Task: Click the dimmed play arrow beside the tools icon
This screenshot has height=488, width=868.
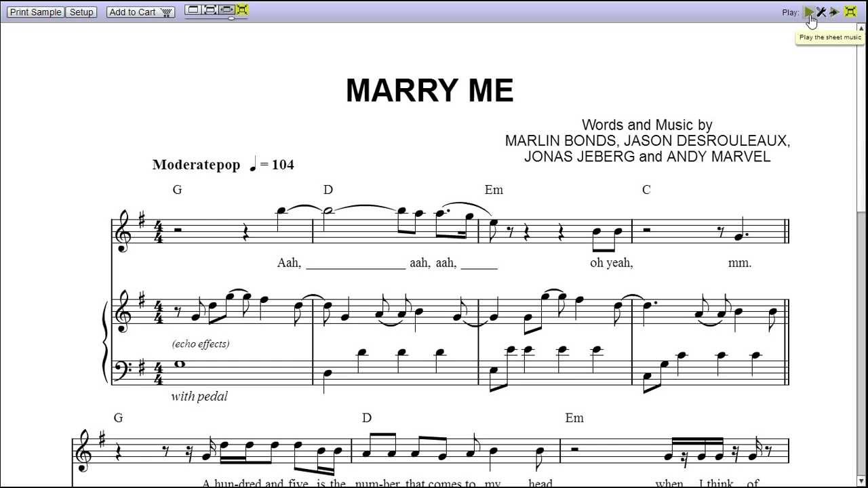Action: pos(834,12)
